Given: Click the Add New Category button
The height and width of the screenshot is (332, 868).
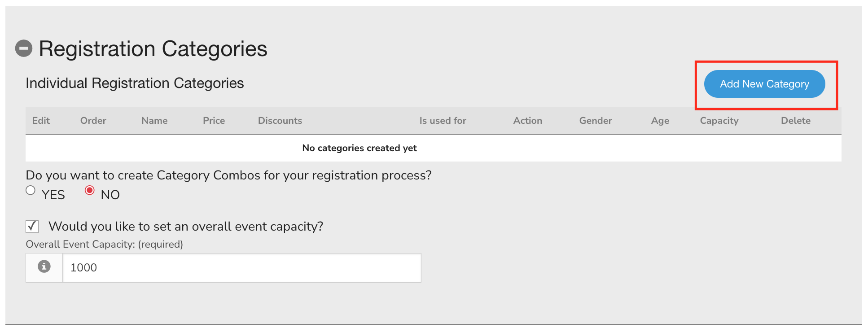Looking at the screenshot, I should click(764, 84).
